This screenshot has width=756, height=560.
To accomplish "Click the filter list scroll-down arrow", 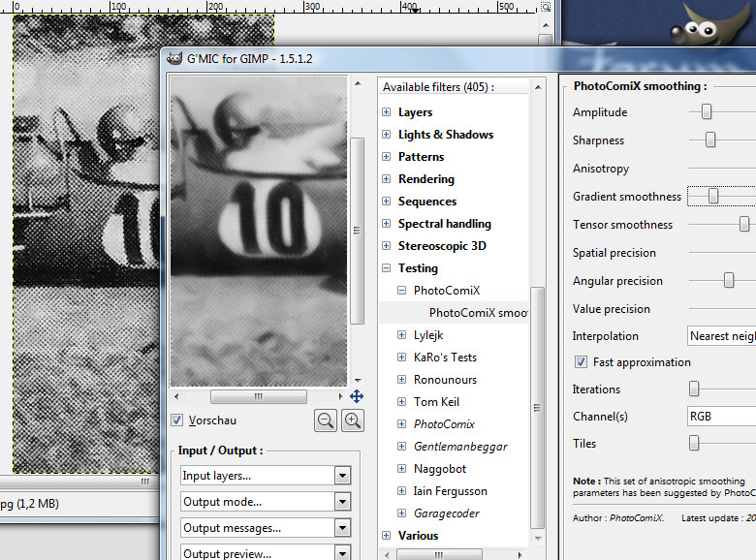I will pos(538,539).
